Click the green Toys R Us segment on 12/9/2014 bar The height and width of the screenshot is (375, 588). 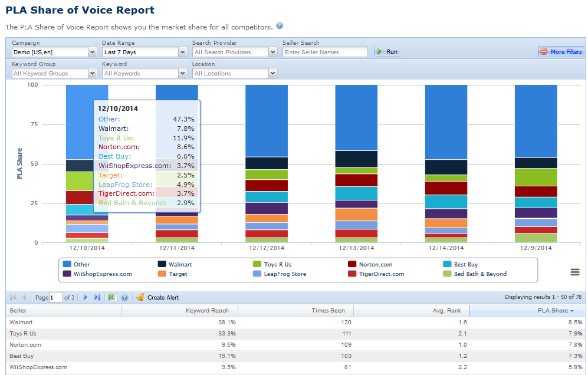coord(536,177)
